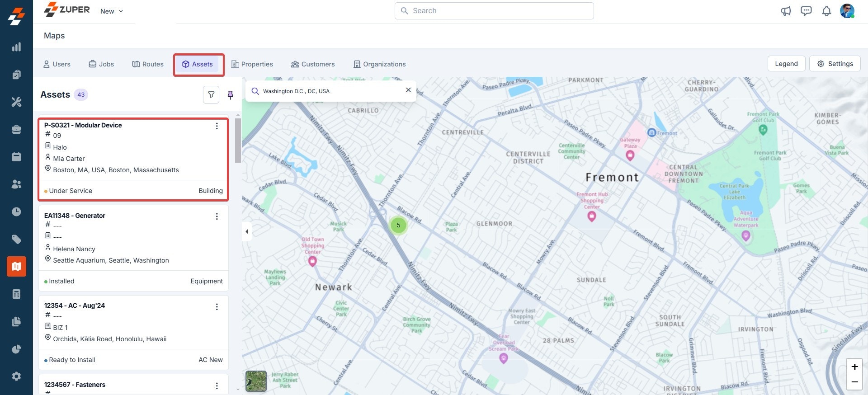868x395 pixels.
Task: Clear the Washington D.C. location search
Action: click(408, 90)
